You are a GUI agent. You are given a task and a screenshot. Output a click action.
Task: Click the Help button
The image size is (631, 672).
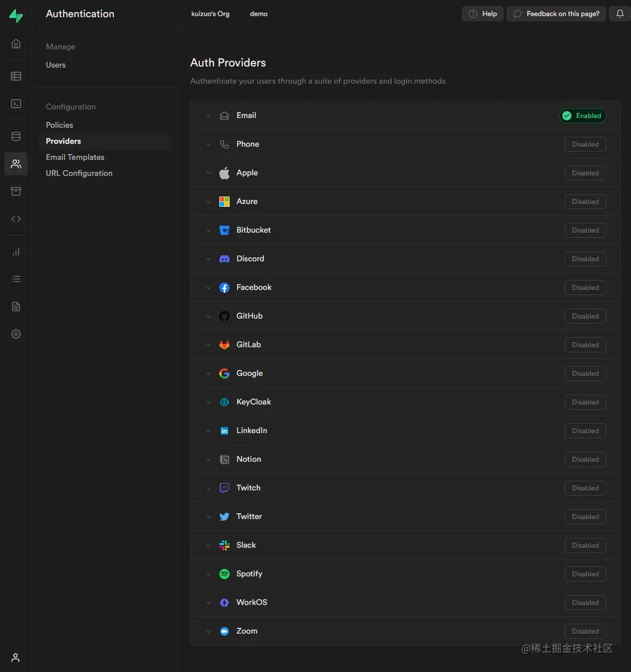tap(483, 14)
